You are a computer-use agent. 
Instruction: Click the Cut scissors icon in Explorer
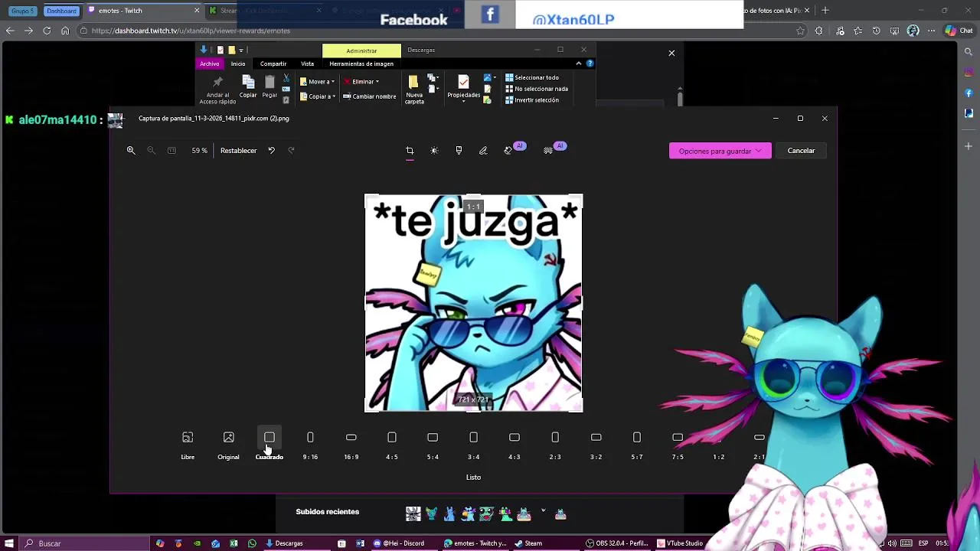click(286, 78)
